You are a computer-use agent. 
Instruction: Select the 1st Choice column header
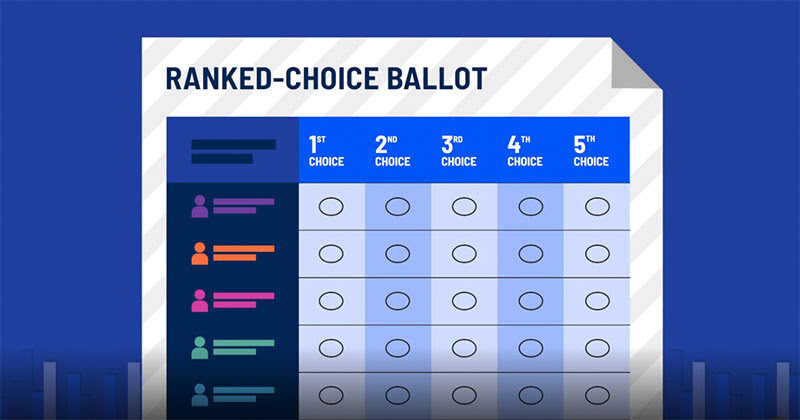click(326, 151)
